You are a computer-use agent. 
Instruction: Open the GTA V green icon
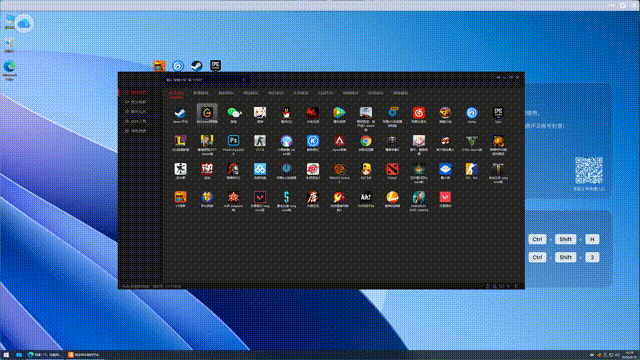point(471,141)
